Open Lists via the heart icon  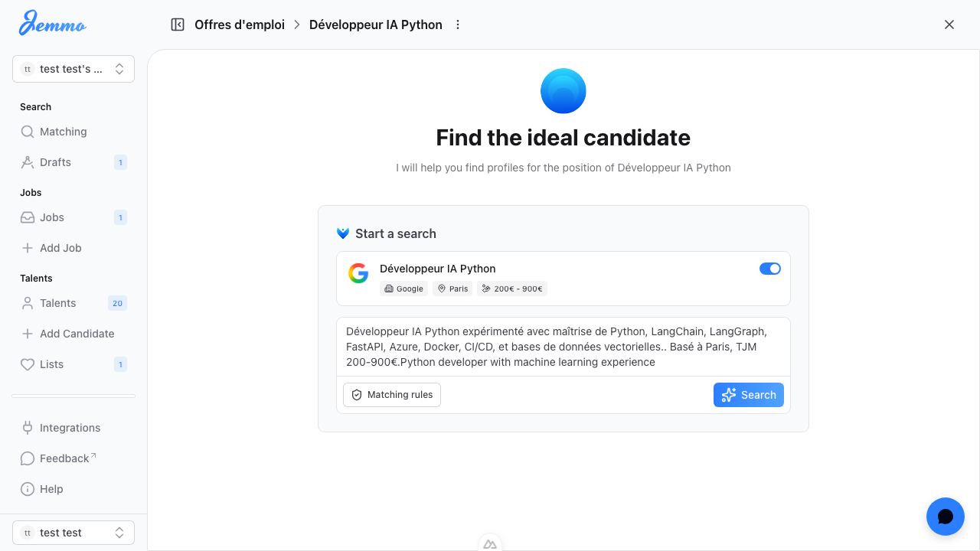click(x=27, y=364)
